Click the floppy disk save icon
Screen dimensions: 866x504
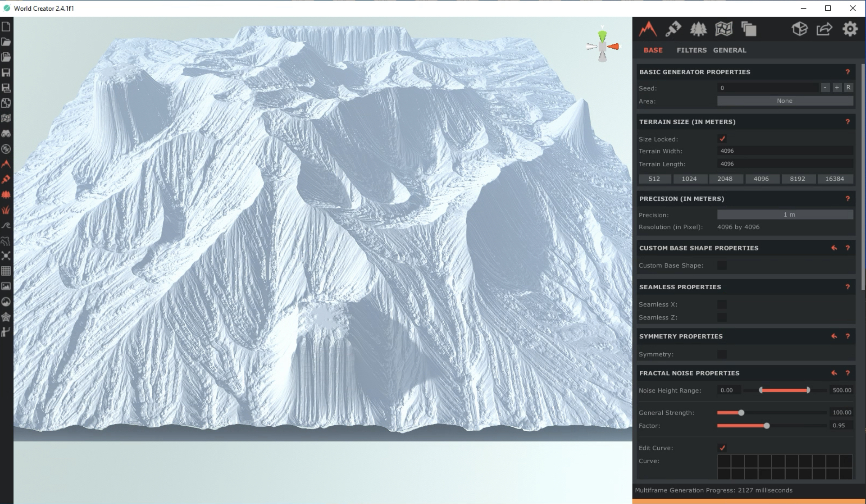coord(6,72)
